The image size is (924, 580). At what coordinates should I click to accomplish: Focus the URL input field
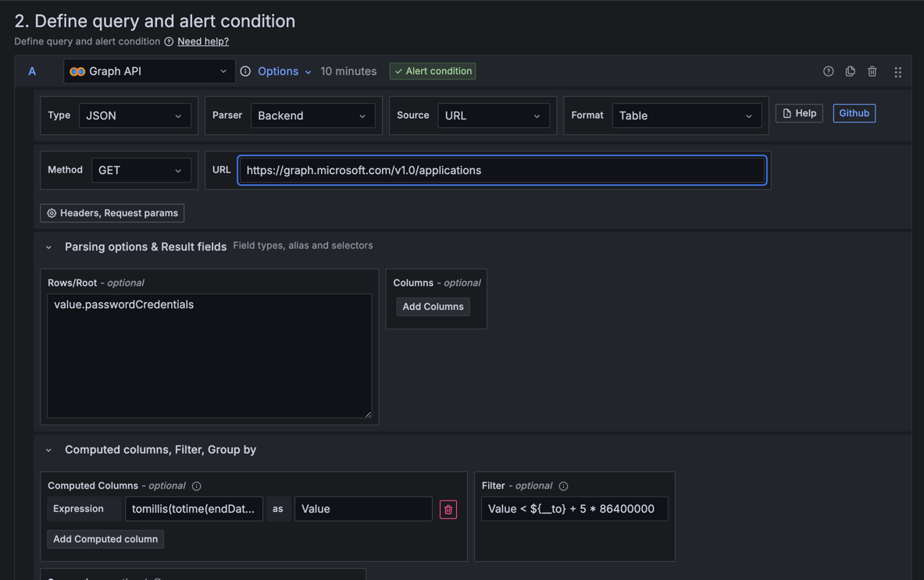502,170
